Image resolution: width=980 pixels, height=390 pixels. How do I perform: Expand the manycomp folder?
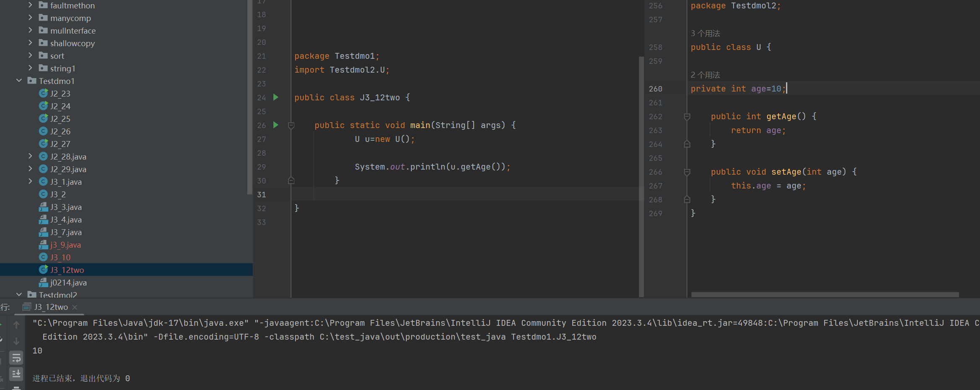click(30, 18)
